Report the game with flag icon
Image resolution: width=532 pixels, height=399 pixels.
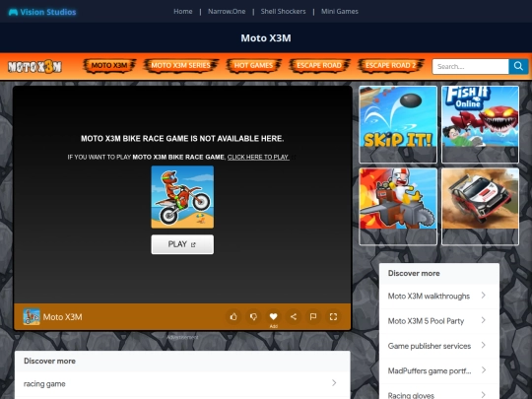[x=313, y=317]
